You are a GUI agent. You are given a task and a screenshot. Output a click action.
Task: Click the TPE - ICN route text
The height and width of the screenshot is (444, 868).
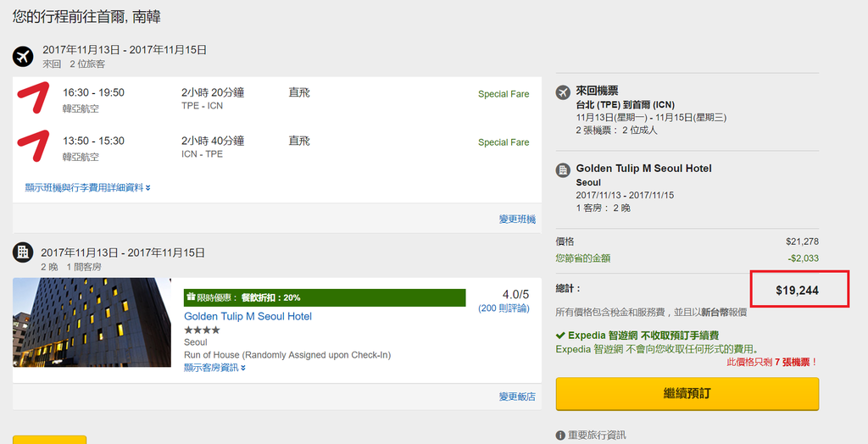coord(202,106)
